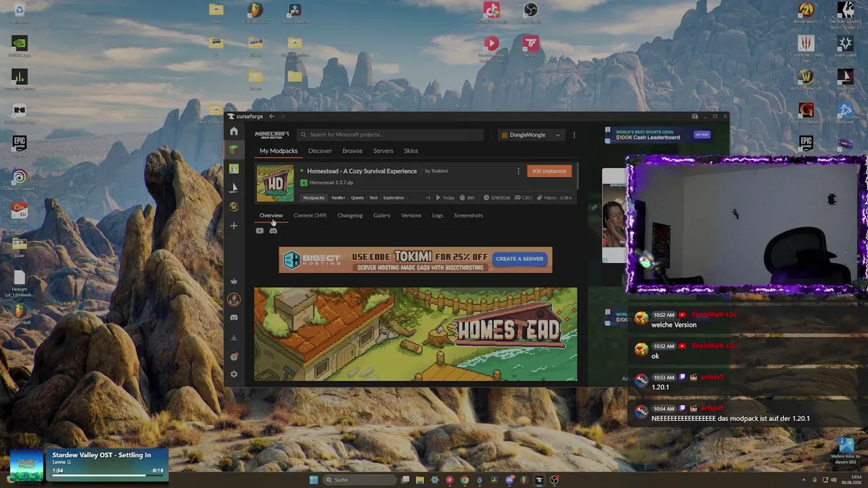Click the Kill Instance button
The height and width of the screenshot is (488, 868).
[x=549, y=171]
